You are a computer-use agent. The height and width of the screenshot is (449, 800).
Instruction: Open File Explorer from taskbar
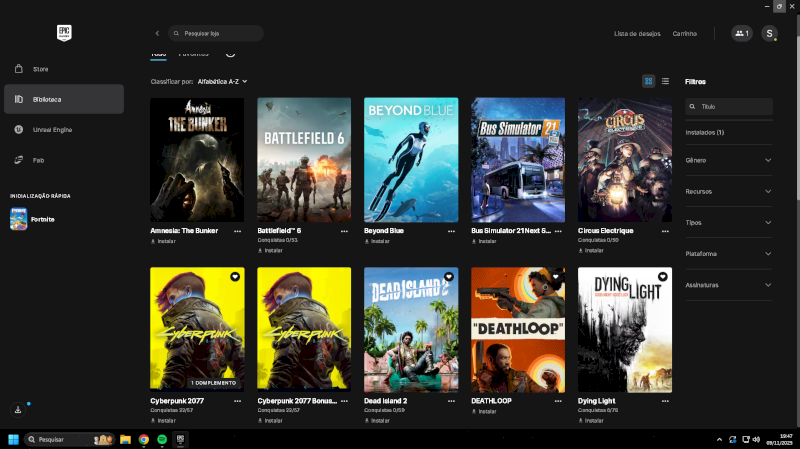tap(125, 439)
